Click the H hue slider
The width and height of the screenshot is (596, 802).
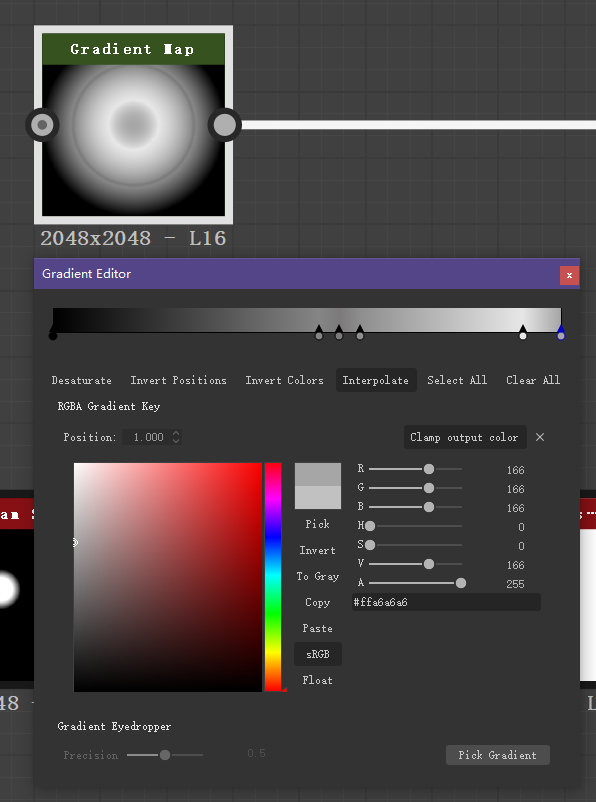click(x=415, y=526)
